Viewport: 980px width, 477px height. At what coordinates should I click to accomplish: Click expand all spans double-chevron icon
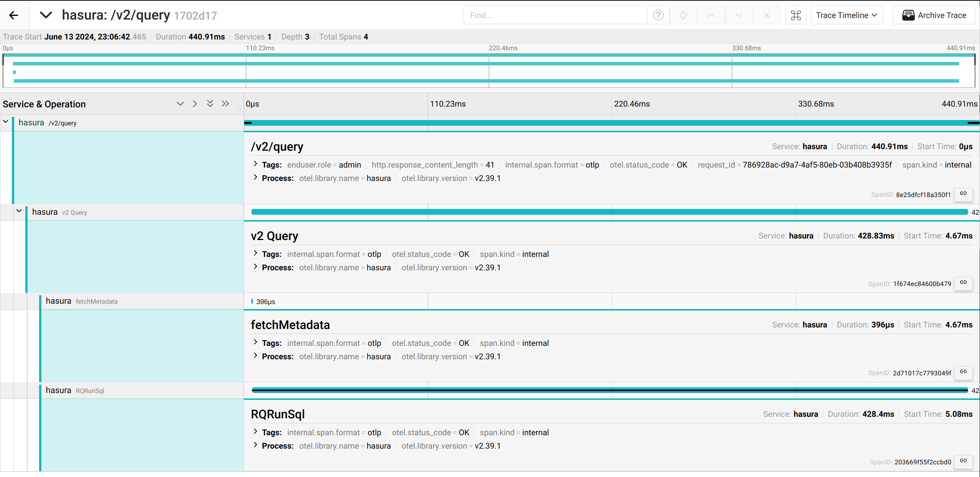(210, 104)
